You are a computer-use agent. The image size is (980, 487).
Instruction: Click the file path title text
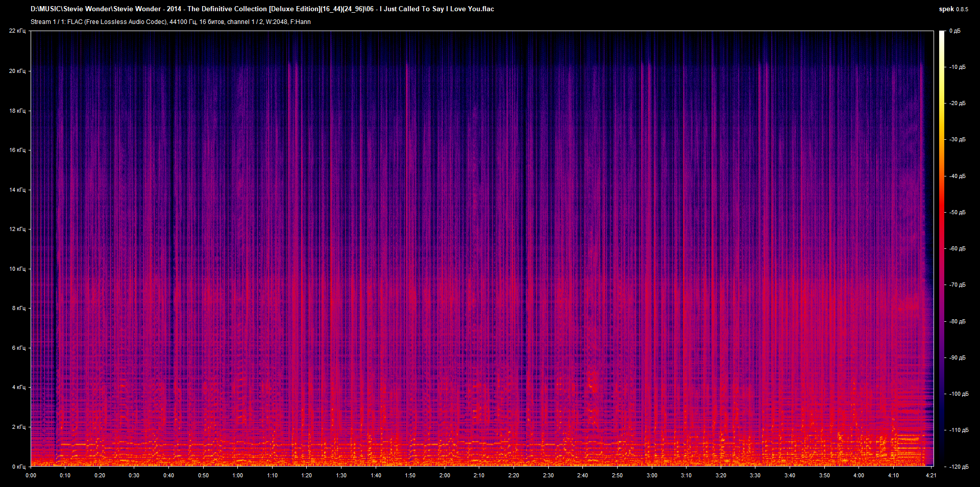pos(262,9)
